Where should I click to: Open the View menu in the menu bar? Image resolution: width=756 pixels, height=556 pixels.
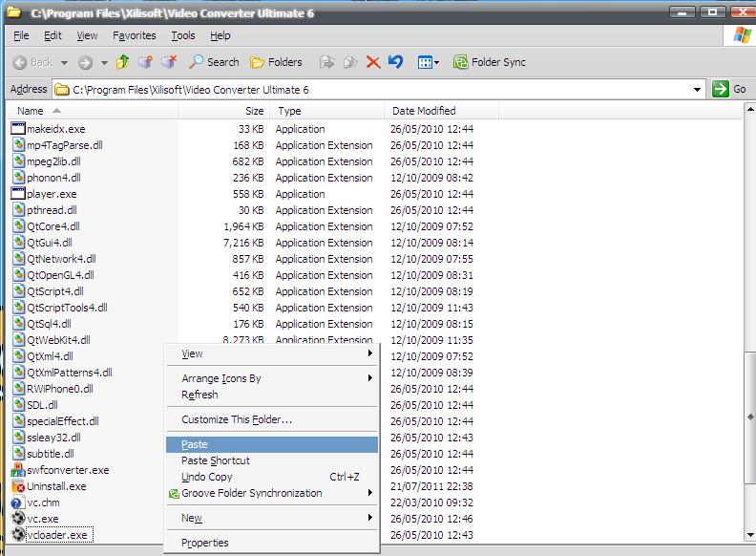87,35
